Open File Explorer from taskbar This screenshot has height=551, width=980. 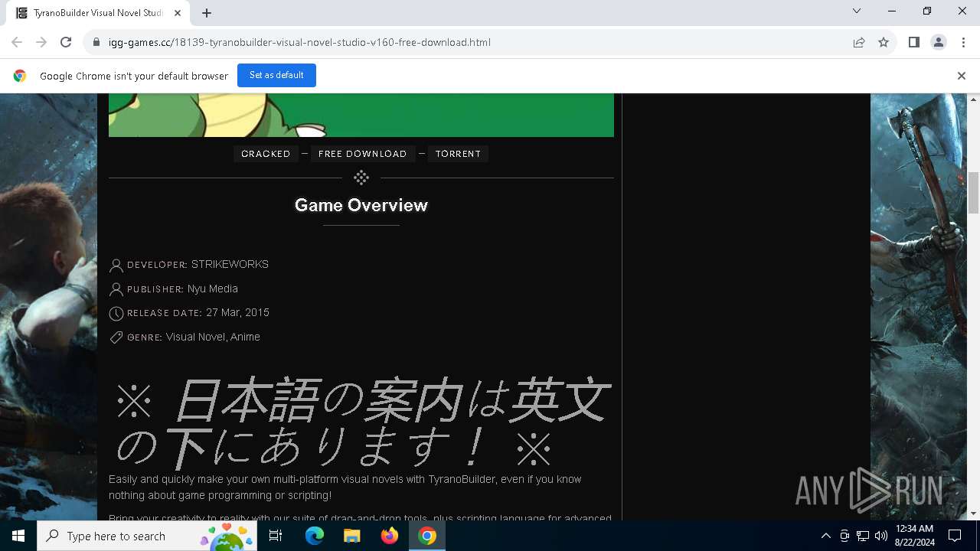pyautogui.click(x=351, y=536)
